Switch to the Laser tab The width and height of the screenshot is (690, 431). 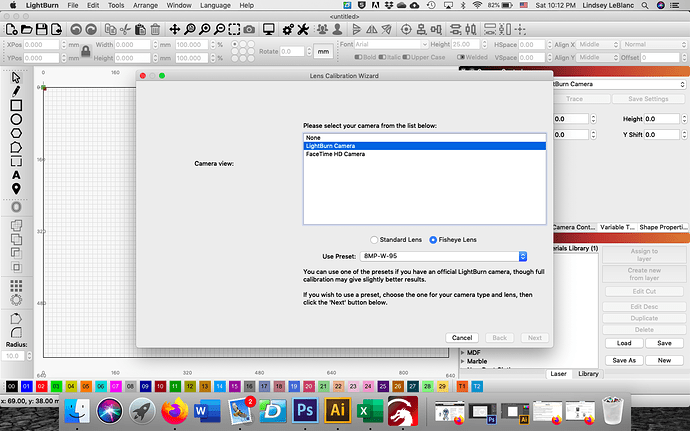click(x=558, y=374)
